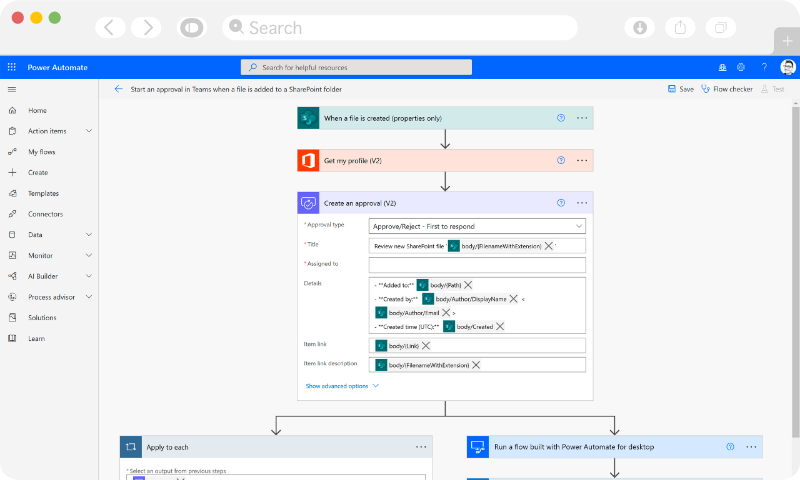Expand the Action items menu
The image size is (800, 480).
(x=89, y=131)
